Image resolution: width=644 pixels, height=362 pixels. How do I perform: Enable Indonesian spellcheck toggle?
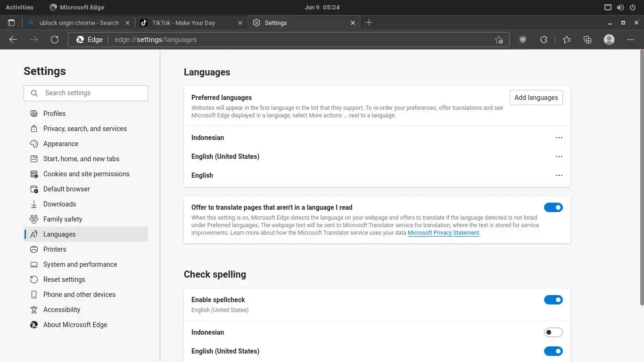tap(553, 332)
